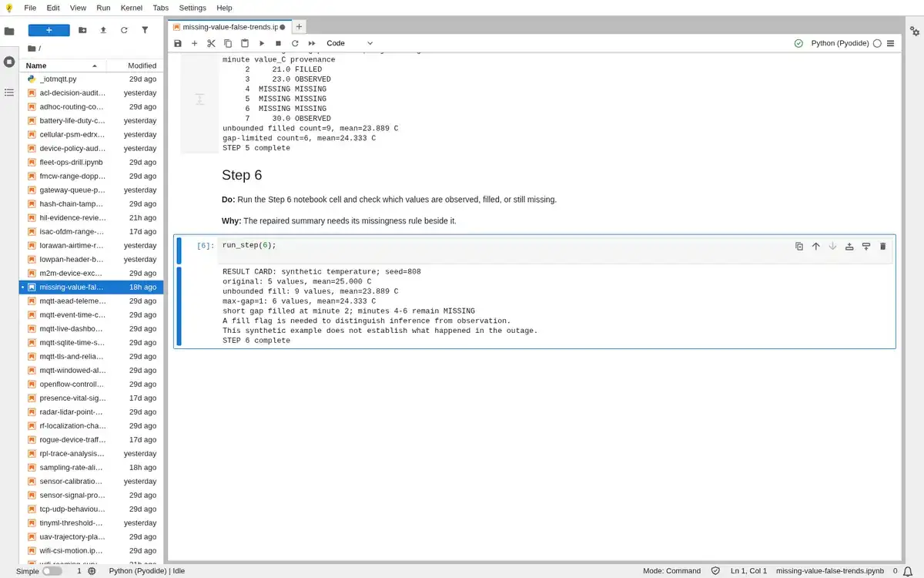
Task: Open the File menu
Action: tap(30, 8)
